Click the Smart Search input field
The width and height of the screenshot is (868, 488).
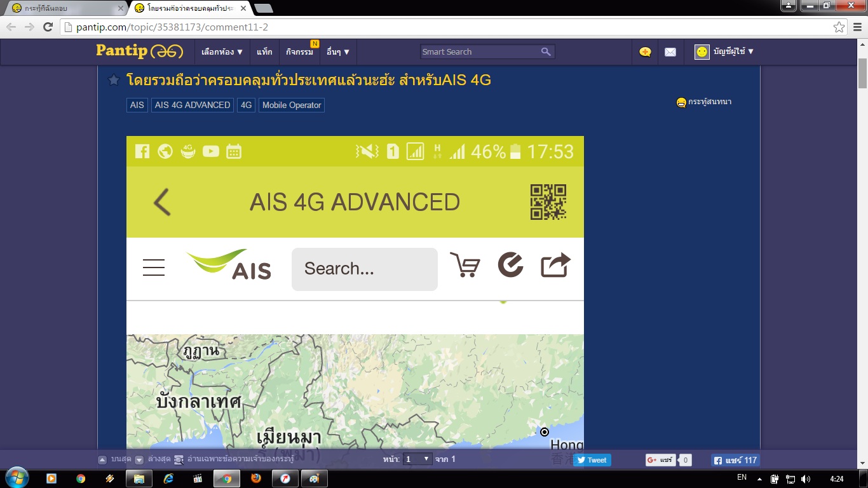[480, 52]
